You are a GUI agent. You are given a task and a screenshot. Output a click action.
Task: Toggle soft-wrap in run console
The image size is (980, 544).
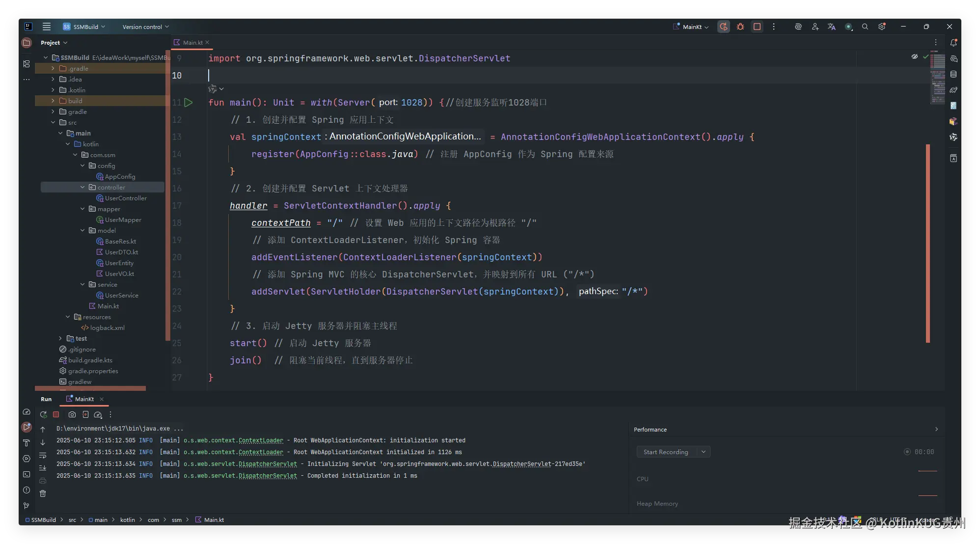click(43, 455)
